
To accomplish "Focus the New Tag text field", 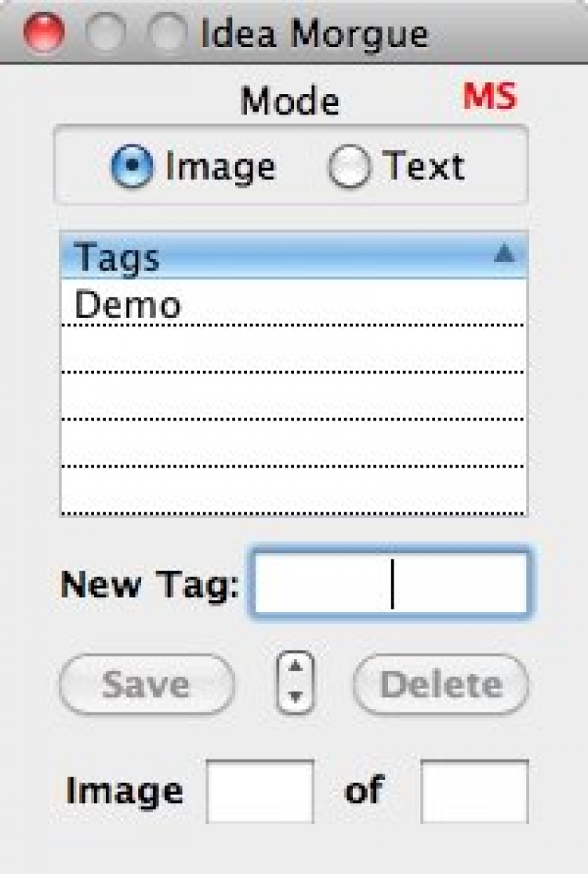I will tap(390, 584).
